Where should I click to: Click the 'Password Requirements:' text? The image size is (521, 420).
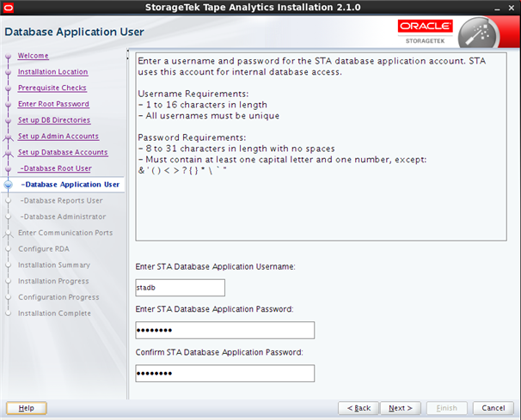[x=192, y=137]
